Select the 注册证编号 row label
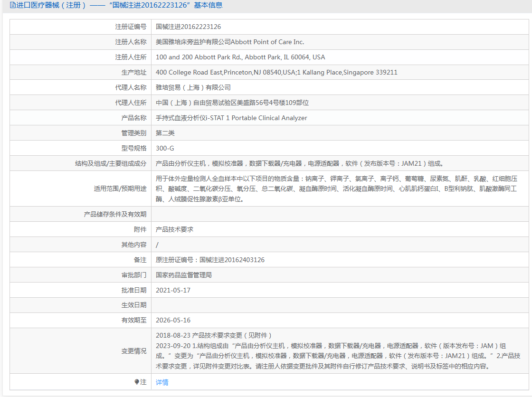 (131, 27)
